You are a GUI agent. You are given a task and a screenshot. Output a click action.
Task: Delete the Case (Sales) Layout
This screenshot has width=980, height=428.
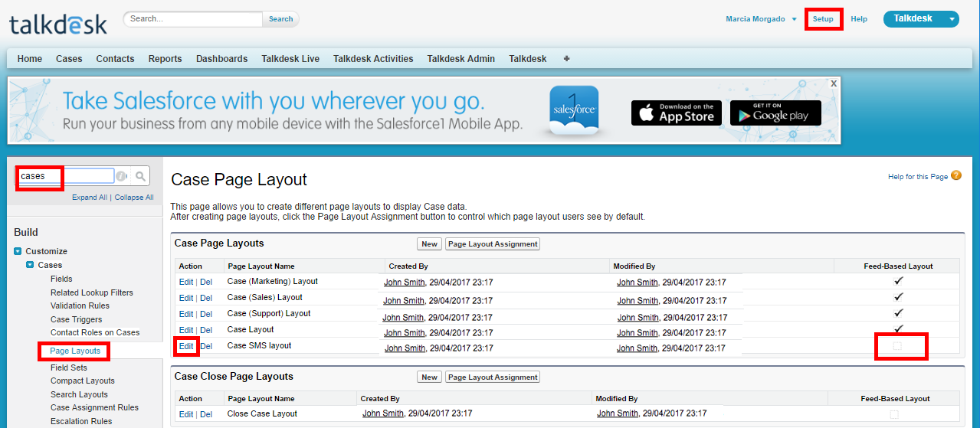coord(206,298)
